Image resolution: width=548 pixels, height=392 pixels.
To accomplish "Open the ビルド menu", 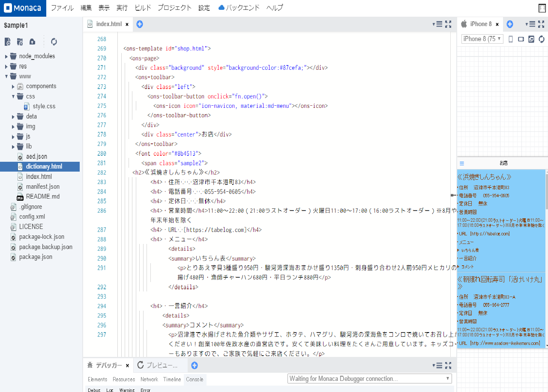I will click(142, 8).
